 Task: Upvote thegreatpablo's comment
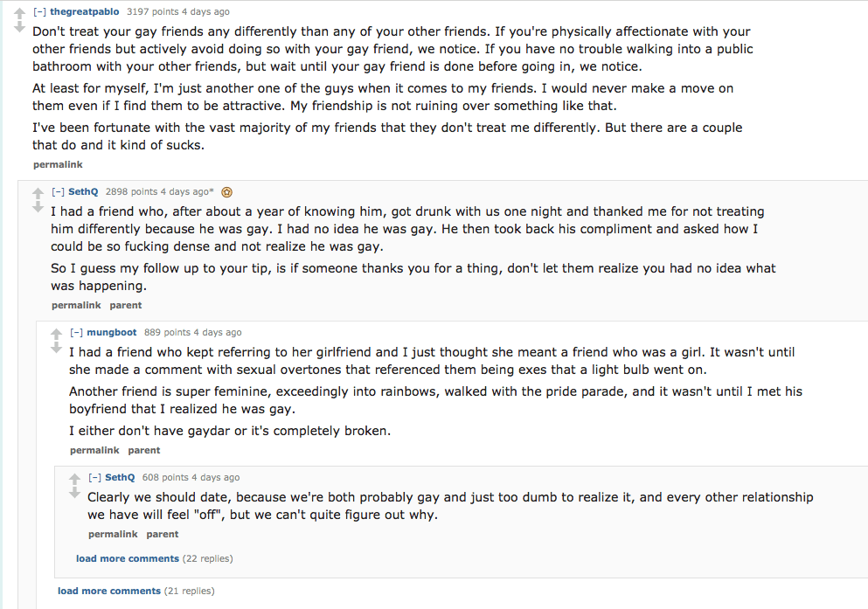(x=19, y=13)
